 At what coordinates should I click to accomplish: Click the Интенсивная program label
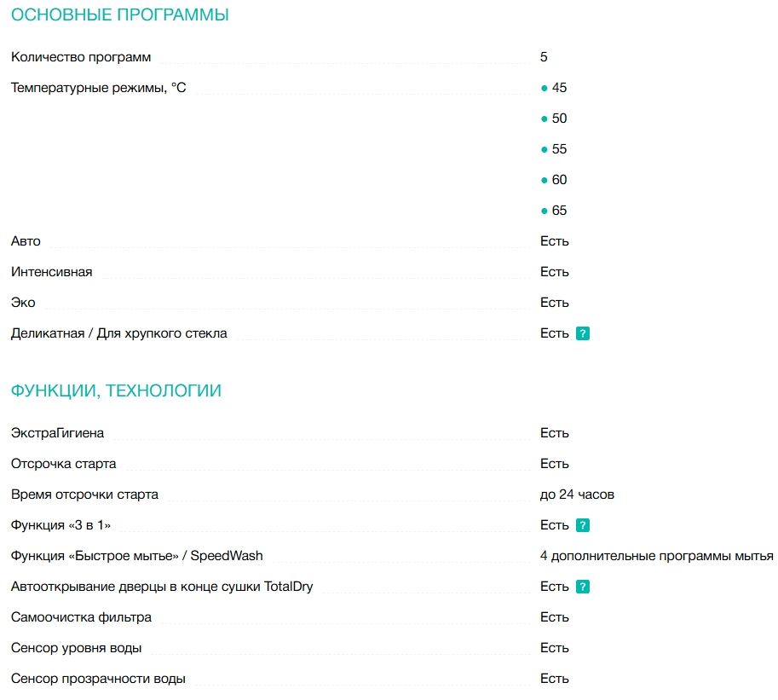click(51, 272)
